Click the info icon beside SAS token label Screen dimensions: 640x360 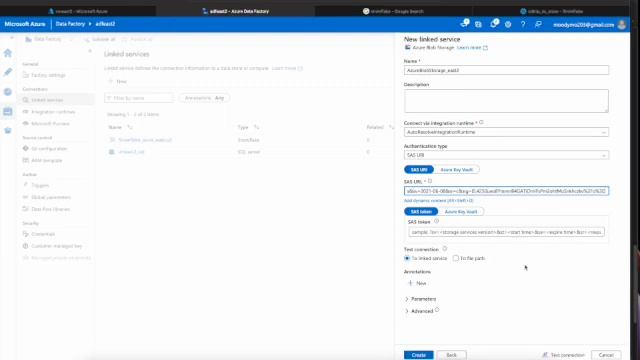pos(436,221)
